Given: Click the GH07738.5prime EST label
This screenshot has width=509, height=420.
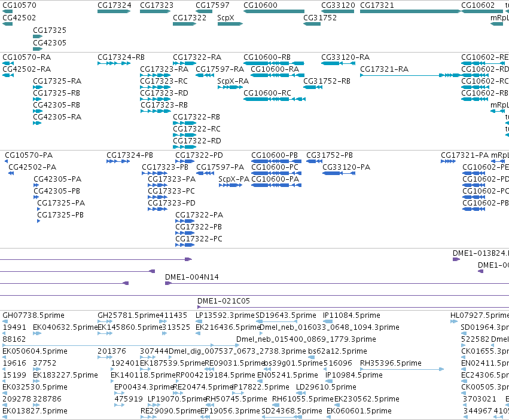Looking at the screenshot, I should 33,315.
